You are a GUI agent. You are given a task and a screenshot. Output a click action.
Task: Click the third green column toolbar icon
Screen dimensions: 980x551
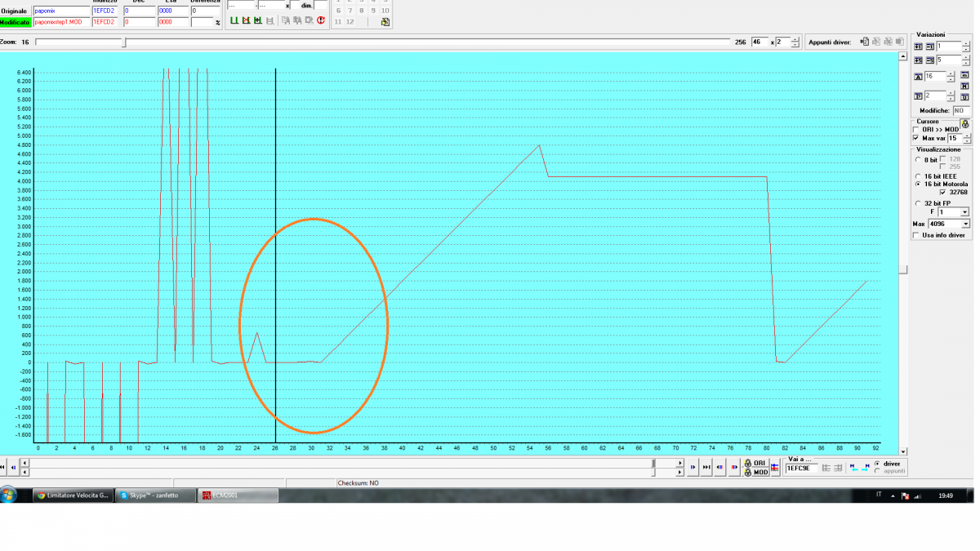point(258,20)
